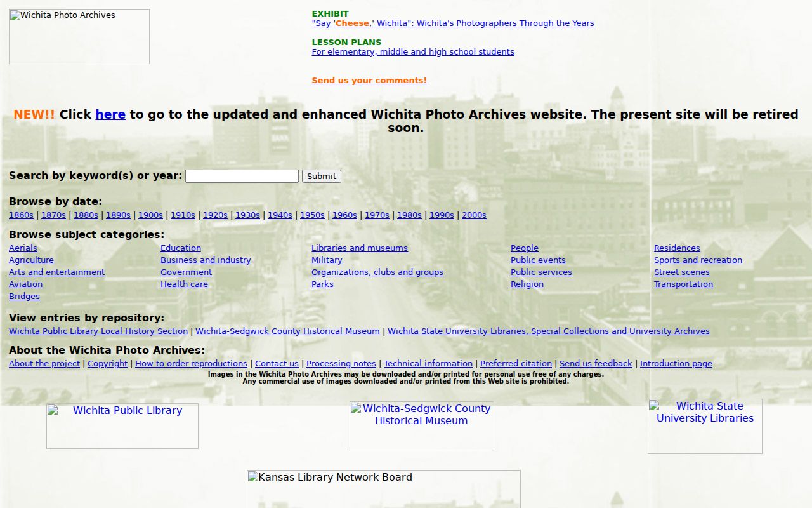Open Sports and recreation category
Screen dimensions: 812x508
698,260
